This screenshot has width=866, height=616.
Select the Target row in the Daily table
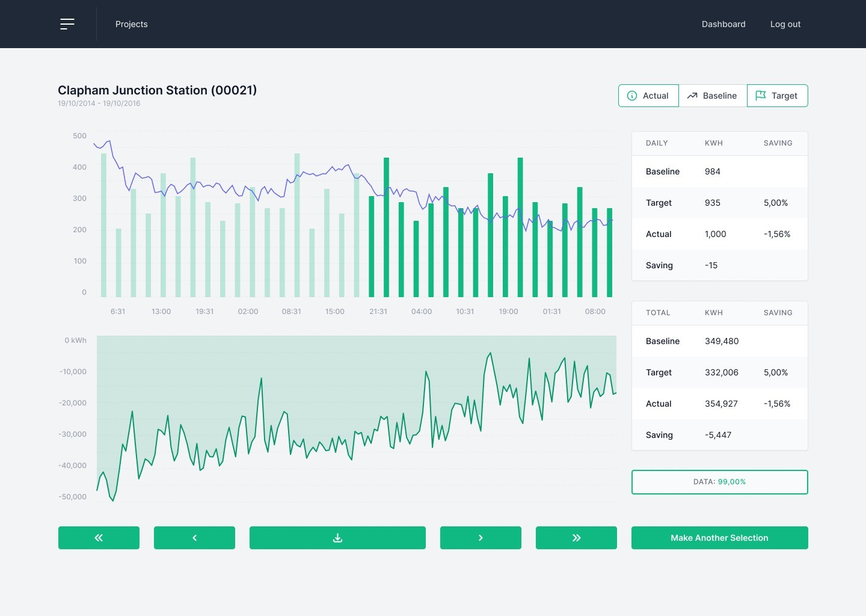719,203
